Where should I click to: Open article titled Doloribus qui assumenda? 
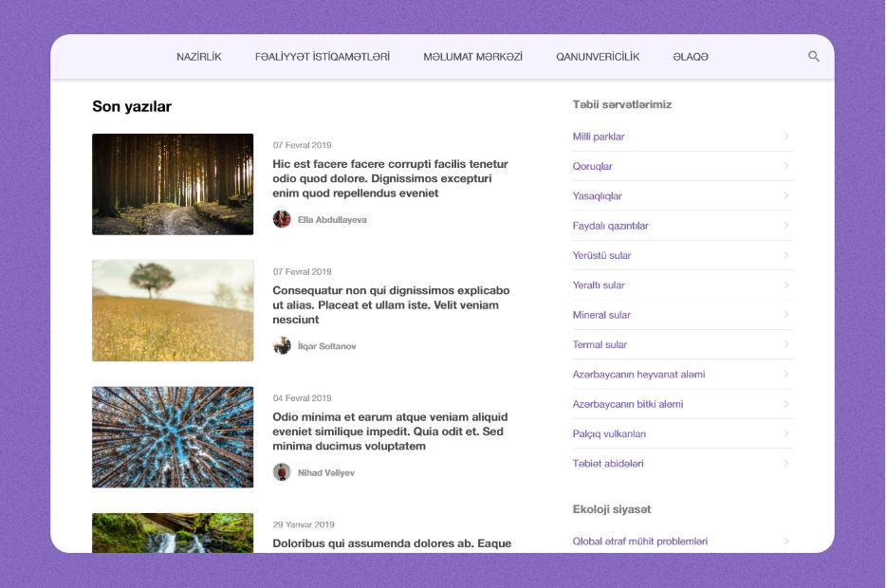(x=392, y=543)
